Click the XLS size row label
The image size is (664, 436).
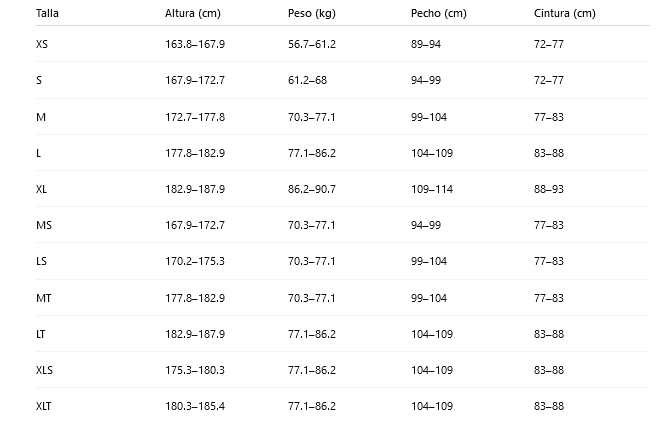(x=44, y=370)
